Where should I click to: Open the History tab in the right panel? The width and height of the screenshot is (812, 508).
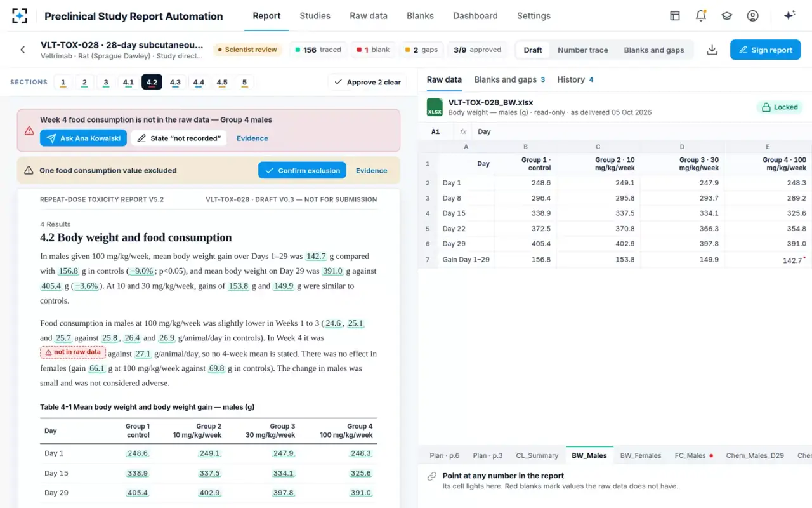[575, 80]
